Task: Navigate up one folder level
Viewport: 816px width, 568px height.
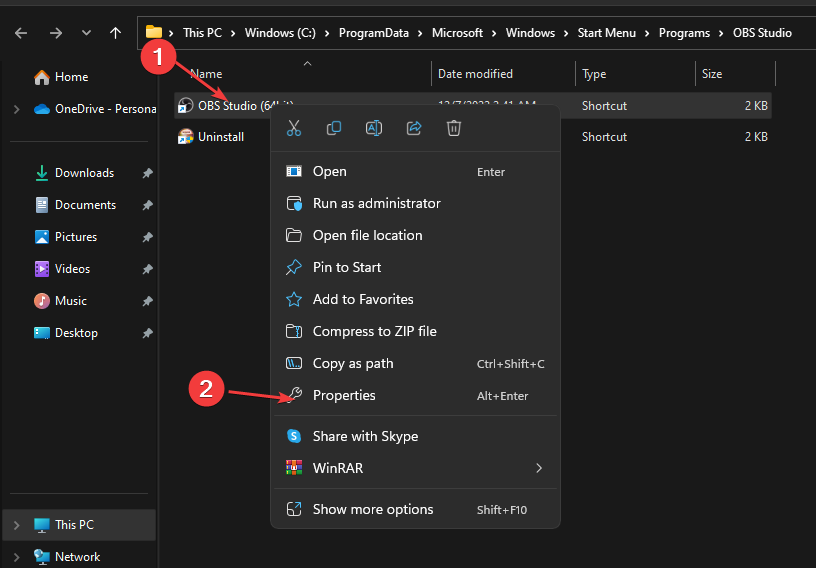Action: (x=115, y=33)
